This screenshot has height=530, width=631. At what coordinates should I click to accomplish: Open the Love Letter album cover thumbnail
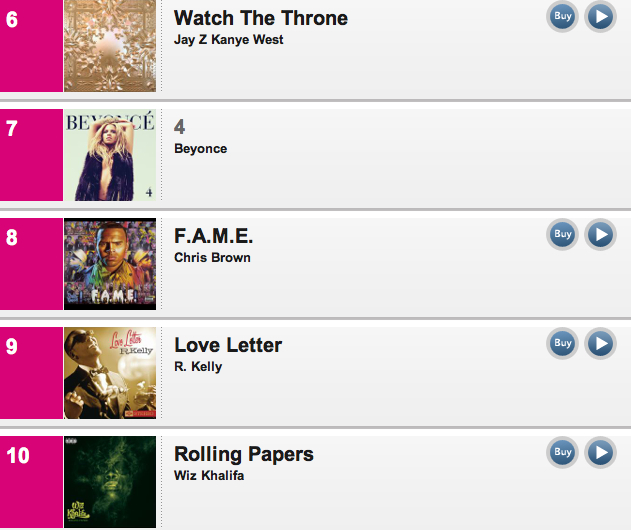110,373
